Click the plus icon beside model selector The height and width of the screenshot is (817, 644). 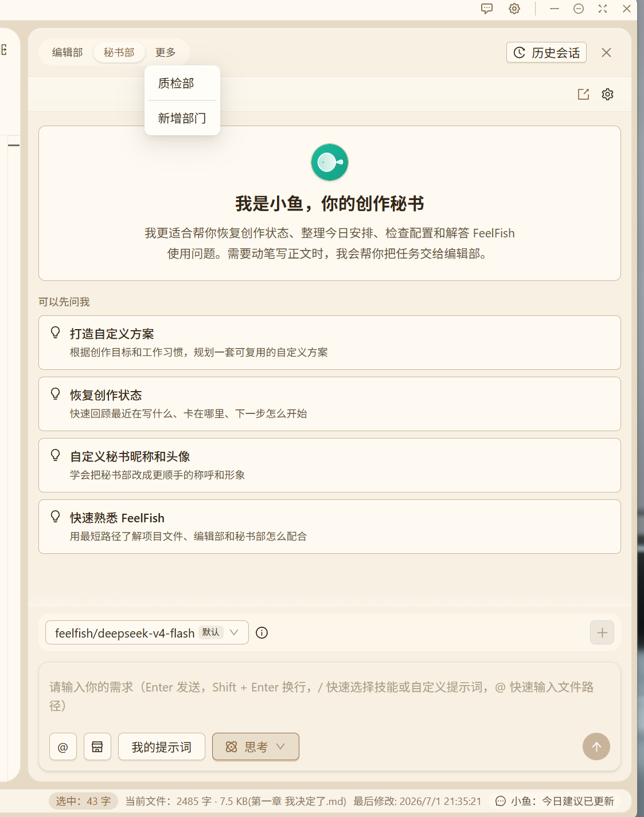coord(602,632)
